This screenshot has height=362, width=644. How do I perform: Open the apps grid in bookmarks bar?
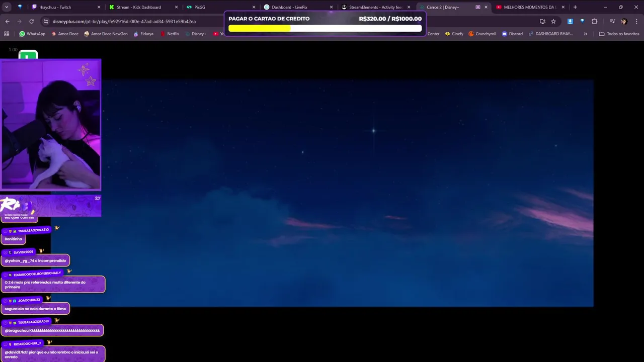tap(7, 34)
